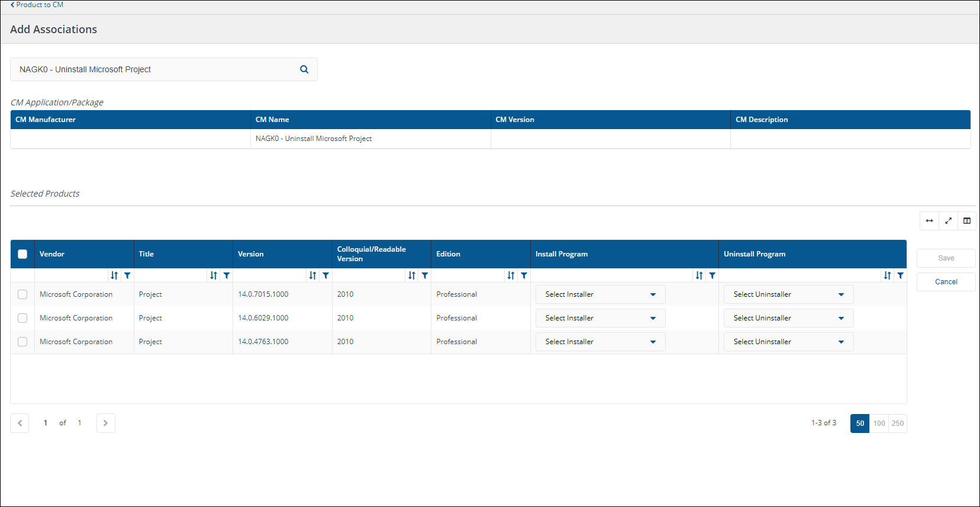
Task: Click the fit columns width icon
Action: (x=929, y=221)
